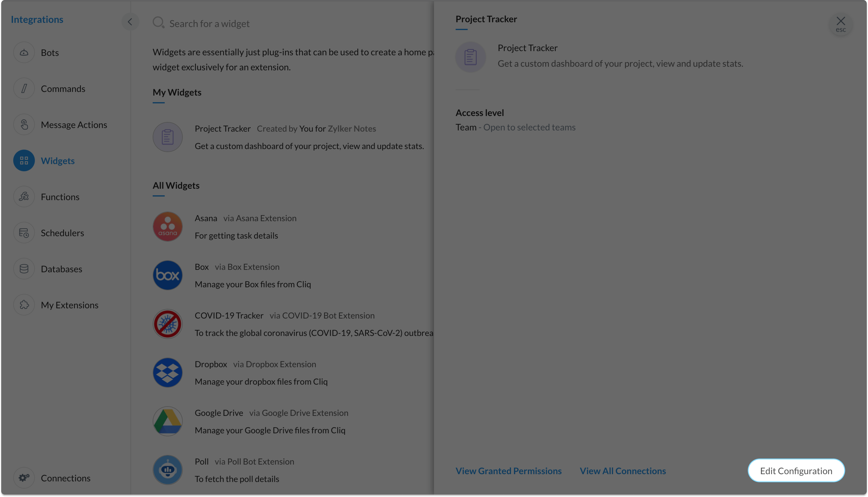Screen dimensions: 868x497
Task: Select the Commands slash icon
Action: 24,88
